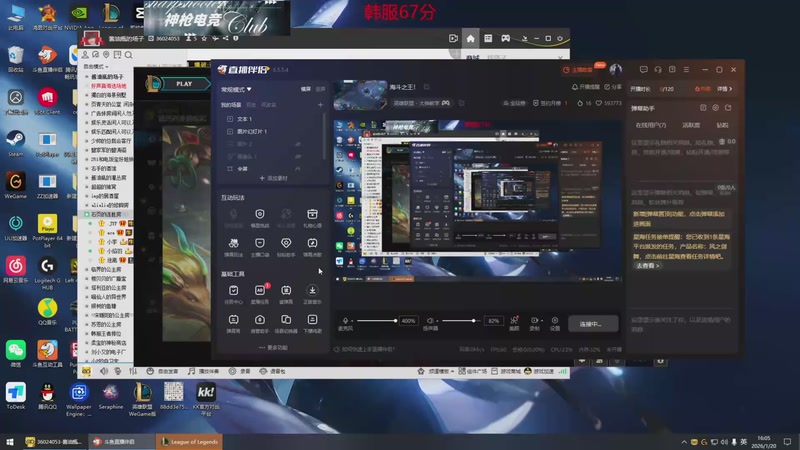Select the 横屏 orientation tab
Viewport: 800px width, 450px height.
pos(306,89)
